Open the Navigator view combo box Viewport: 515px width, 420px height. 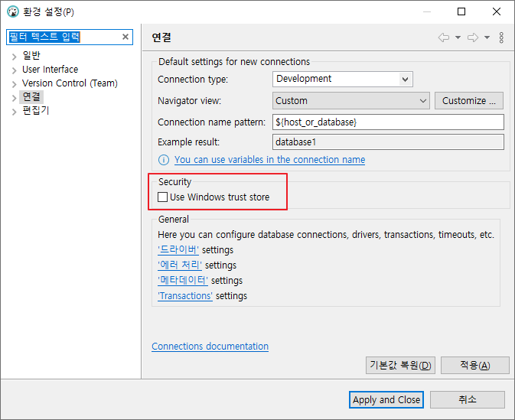pos(351,100)
